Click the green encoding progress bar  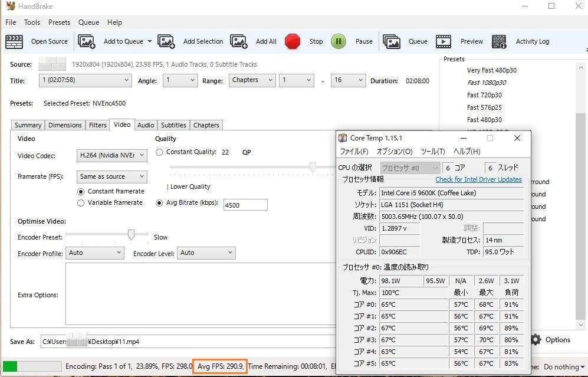[32, 366]
